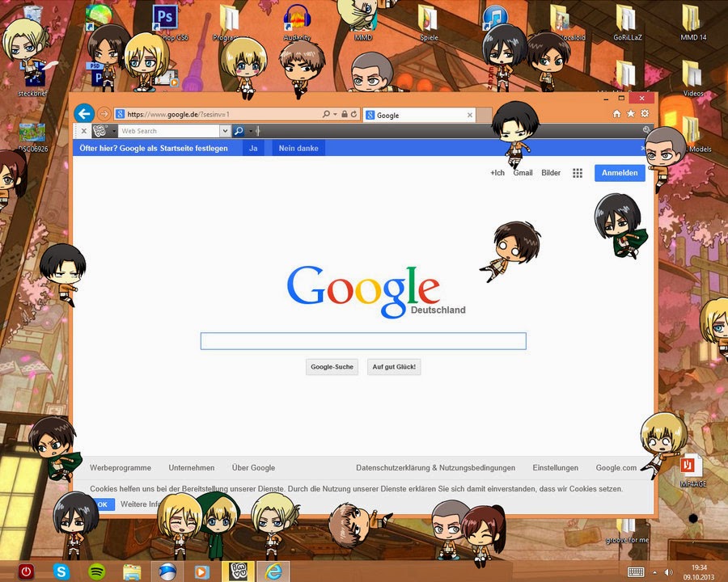
Task: Click the Google-Suche button
Action: click(x=332, y=367)
